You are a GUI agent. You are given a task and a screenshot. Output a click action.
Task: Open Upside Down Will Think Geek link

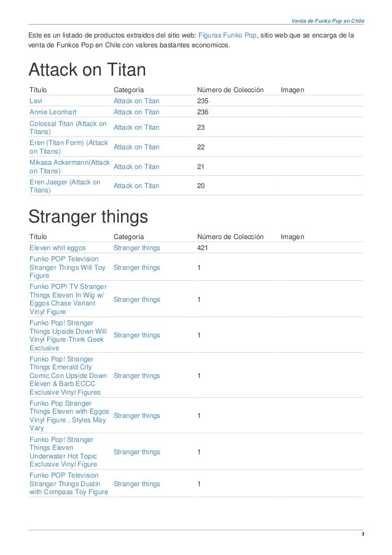(x=68, y=335)
